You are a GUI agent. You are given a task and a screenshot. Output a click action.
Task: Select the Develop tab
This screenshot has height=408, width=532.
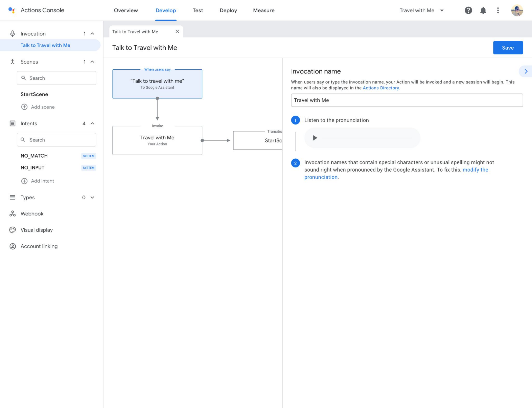[x=165, y=11]
